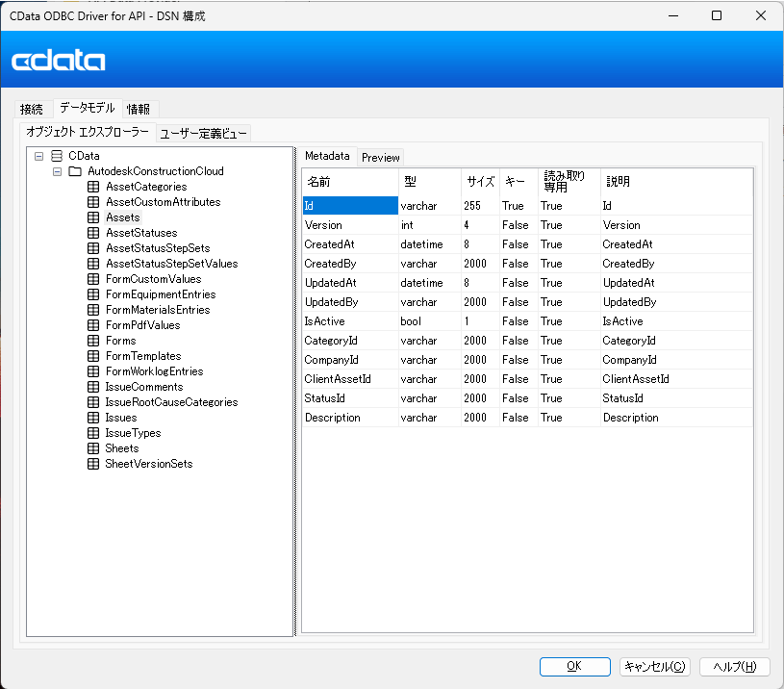Click the 読み取り専用 column header
Image resolution: width=784 pixels, height=689 pixels.
coord(569,182)
